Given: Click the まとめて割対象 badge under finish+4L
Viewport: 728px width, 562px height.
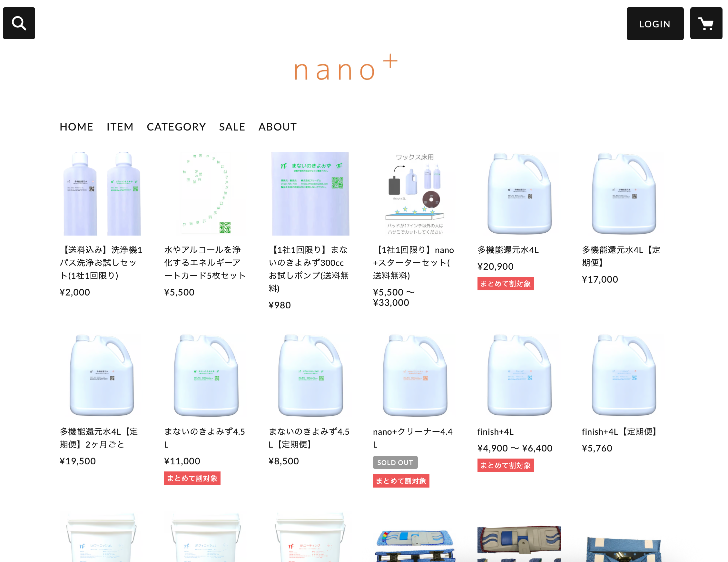Looking at the screenshot, I should point(505,465).
